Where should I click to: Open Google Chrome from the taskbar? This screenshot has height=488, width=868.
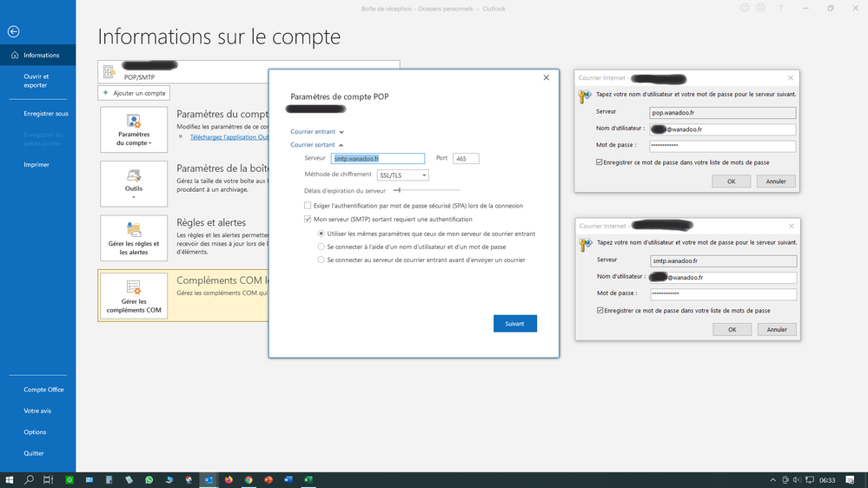pos(248,479)
